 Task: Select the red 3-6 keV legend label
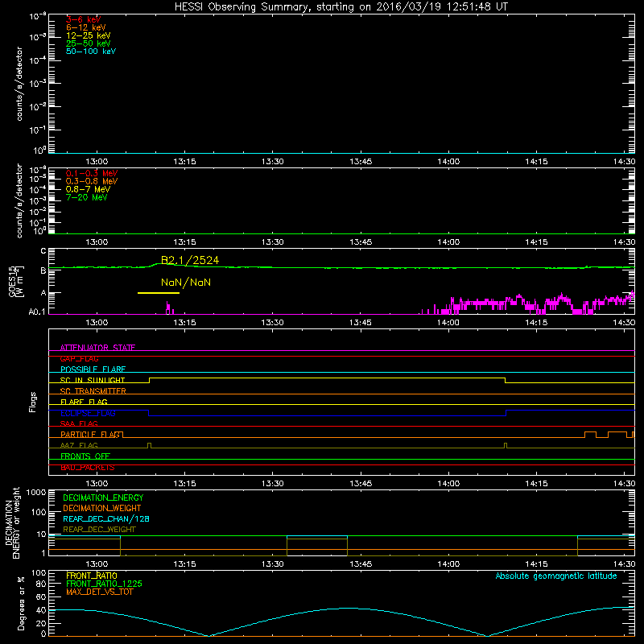pyautogui.click(x=84, y=19)
